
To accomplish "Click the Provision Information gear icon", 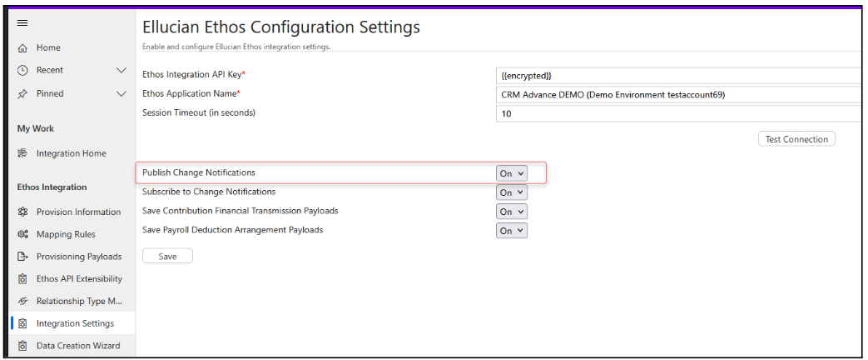I will click(x=22, y=212).
